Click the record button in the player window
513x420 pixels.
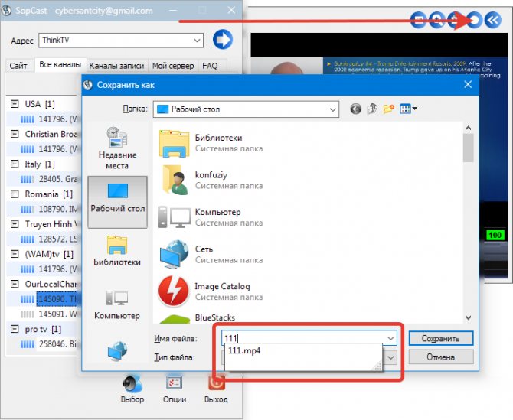474,20
